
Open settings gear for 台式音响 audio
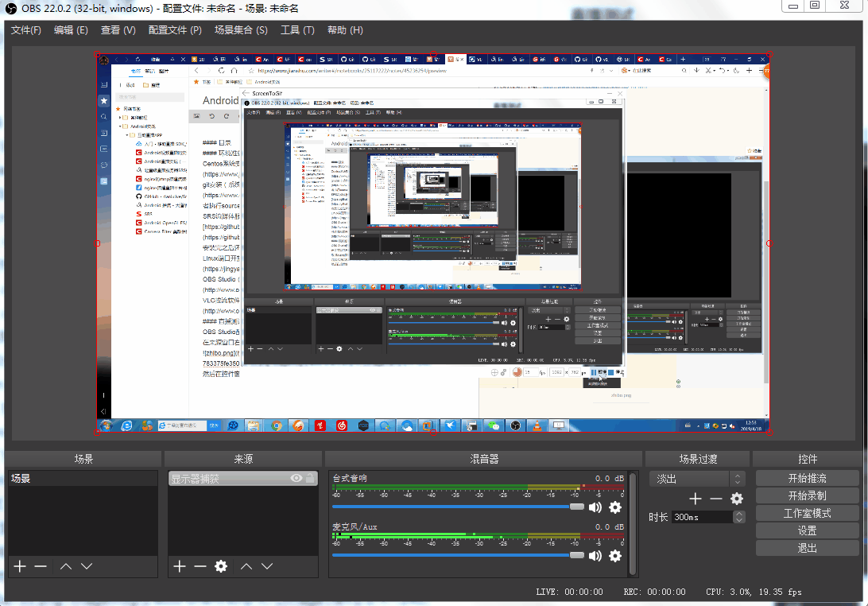pos(614,507)
